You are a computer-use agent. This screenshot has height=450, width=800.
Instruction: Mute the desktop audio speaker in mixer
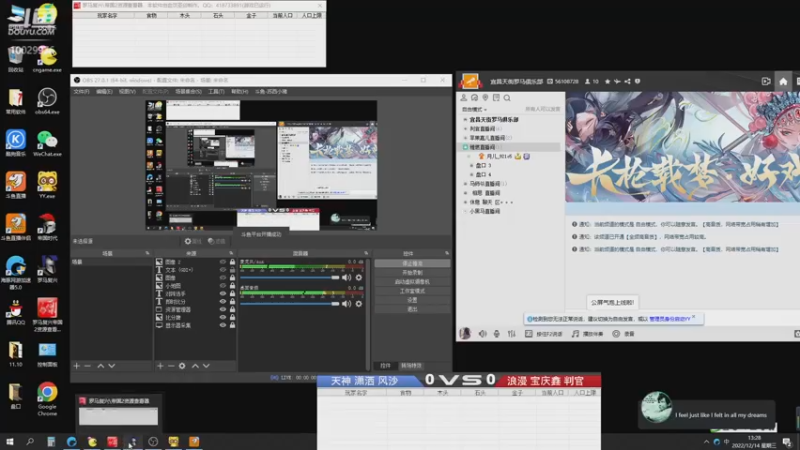[346, 304]
